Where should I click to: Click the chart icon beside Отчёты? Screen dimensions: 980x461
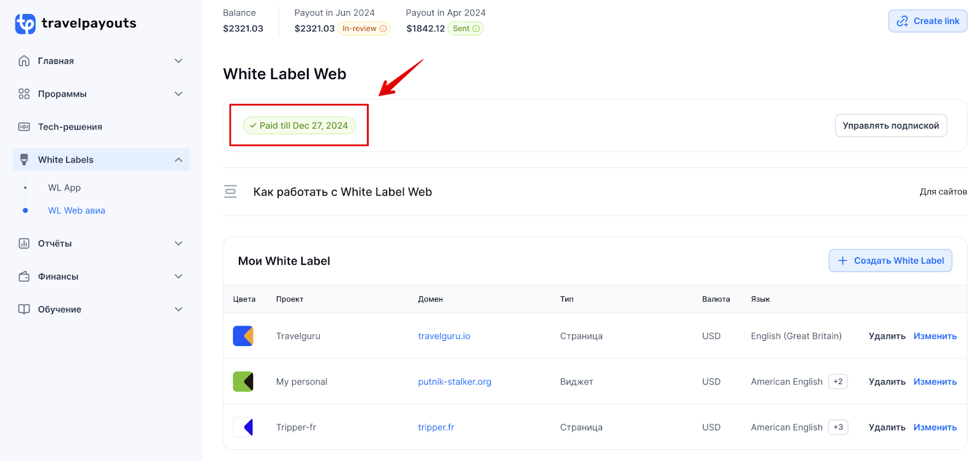(x=24, y=243)
